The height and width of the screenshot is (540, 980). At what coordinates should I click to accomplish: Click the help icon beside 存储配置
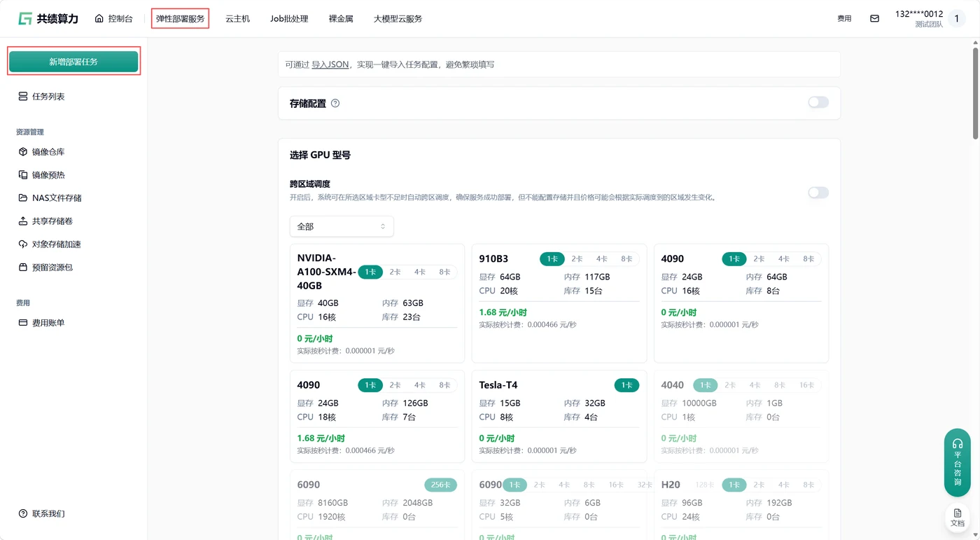tap(335, 104)
